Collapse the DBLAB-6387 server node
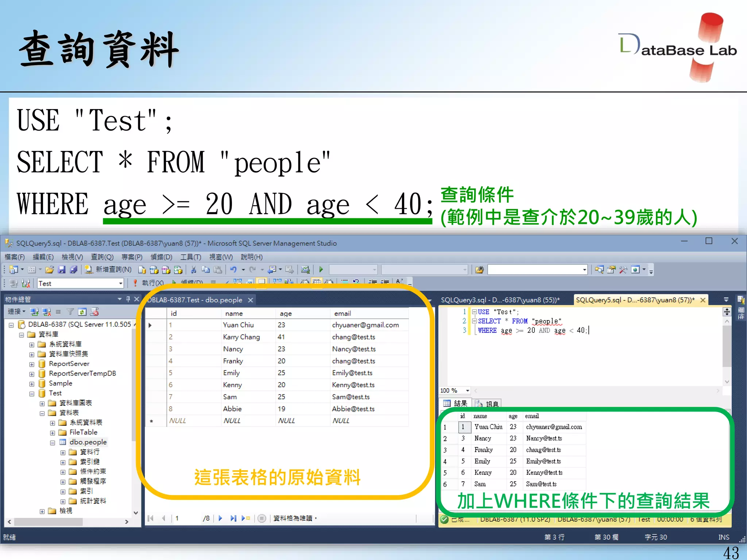The image size is (747, 560). 11,325
